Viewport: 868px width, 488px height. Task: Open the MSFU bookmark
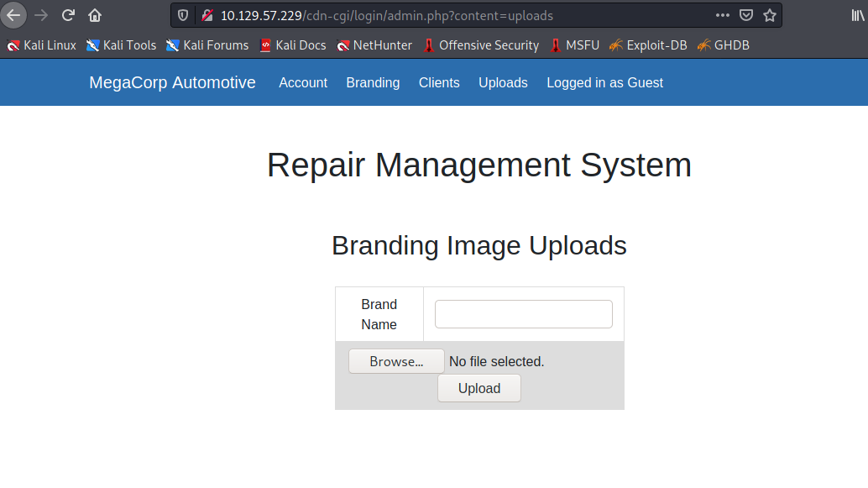[574, 45]
